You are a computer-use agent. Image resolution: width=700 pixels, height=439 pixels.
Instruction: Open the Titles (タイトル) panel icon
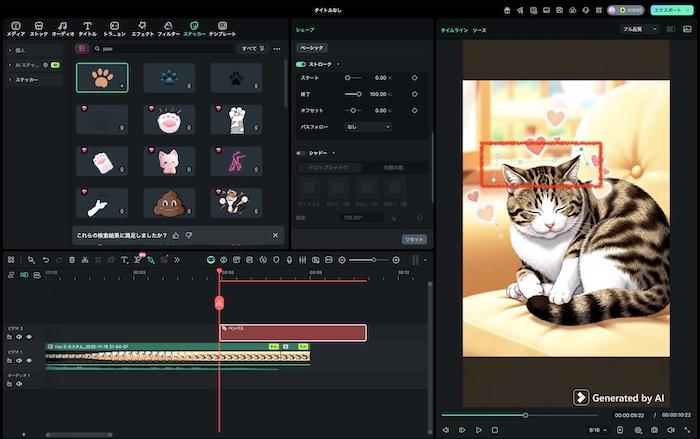87,28
